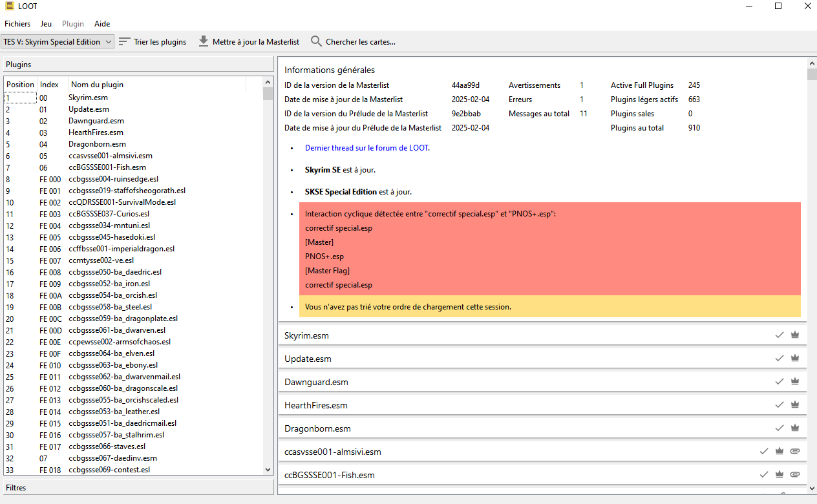817x504 pixels.
Task: Select ccbgssse045-hasedoki.esl in the list
Action: [x=134, y=237]
